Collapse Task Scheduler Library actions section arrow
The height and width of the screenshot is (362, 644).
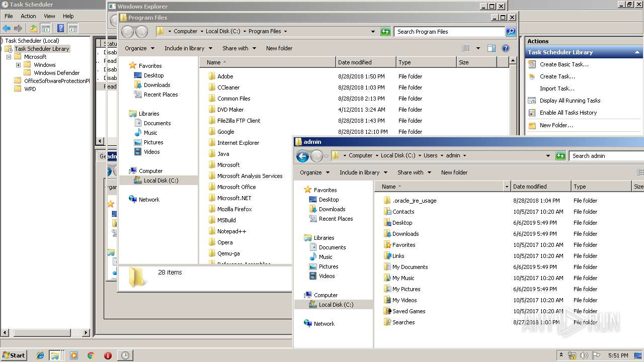point(637,52)
